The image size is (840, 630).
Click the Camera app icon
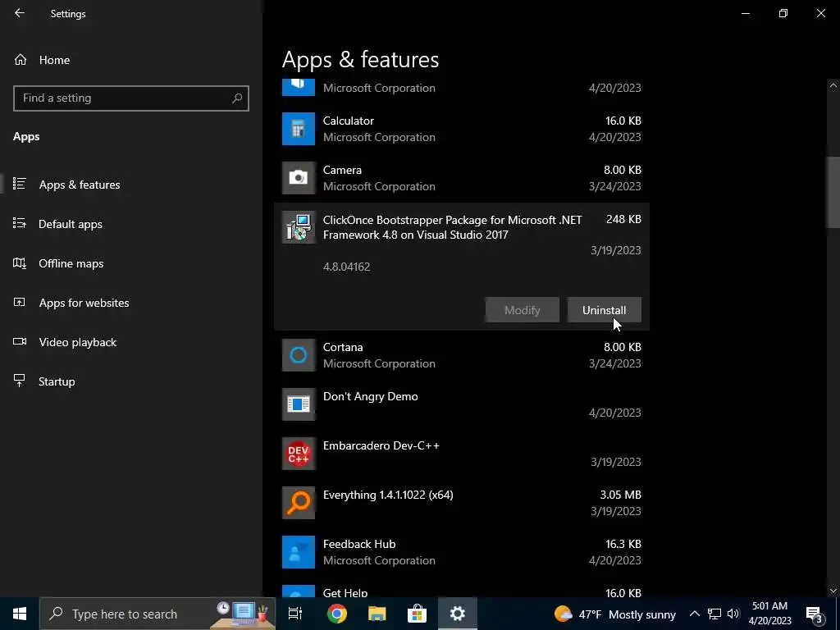point(299,178)
